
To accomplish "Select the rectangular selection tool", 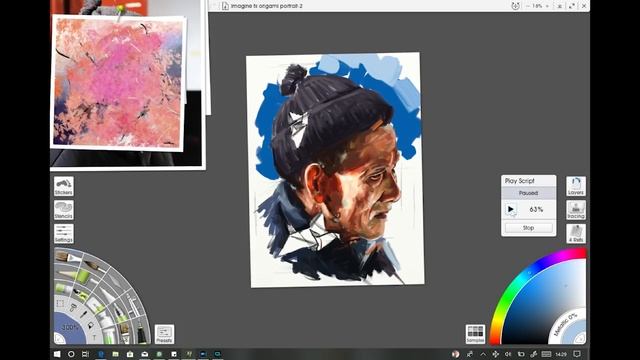I will [60, 303].
